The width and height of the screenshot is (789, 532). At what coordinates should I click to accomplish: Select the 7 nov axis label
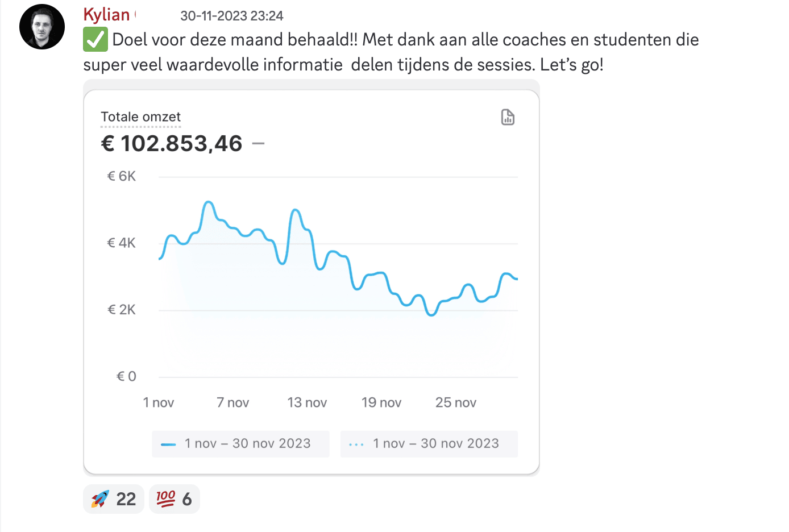click(233, 402)
